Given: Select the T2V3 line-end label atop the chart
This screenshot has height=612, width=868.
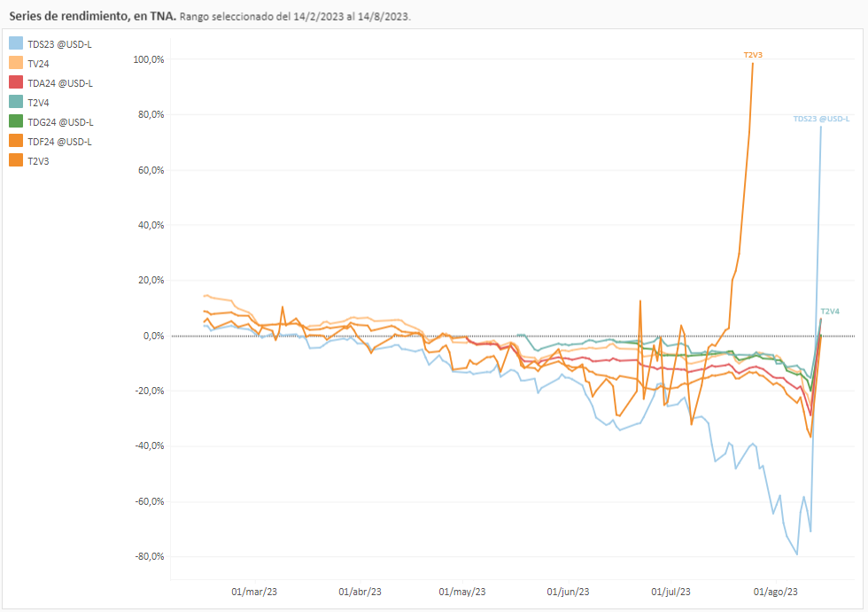Looking at the screenshot, I should click(x=753, y=55).
